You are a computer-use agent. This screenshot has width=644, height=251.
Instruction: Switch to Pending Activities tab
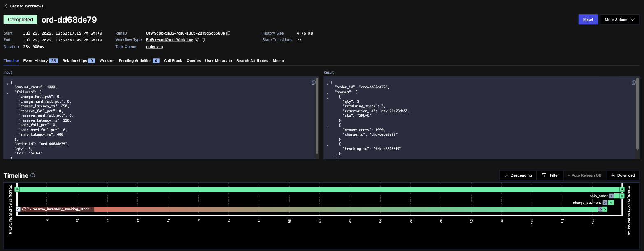[x=139, y=61]
